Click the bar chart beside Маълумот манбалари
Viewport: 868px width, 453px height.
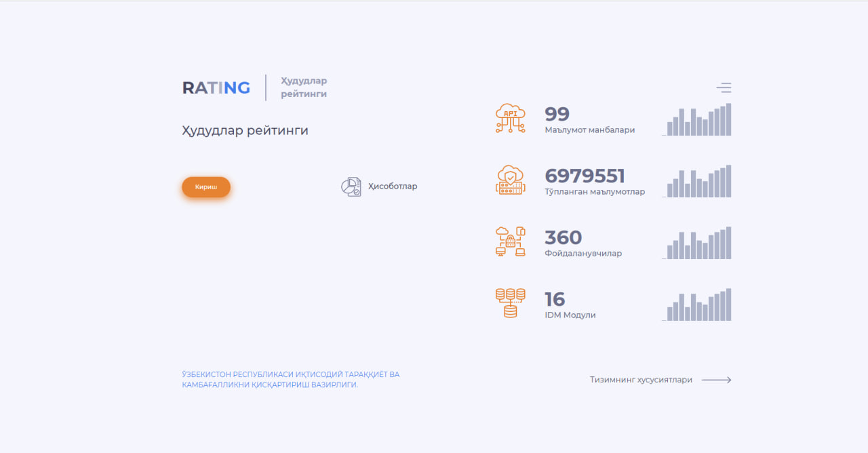click(697, 120)
